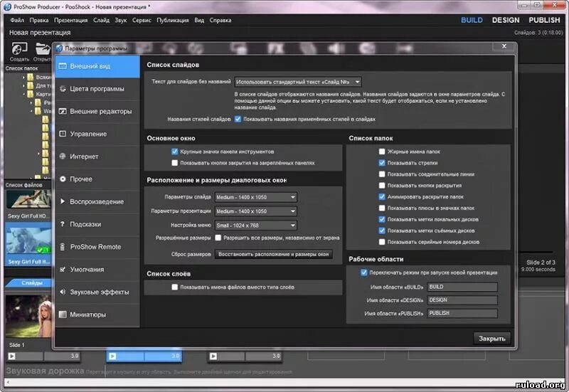Click the Закрыть button
The height and width of the screenshot is (392, 569).
click(492, 338)
